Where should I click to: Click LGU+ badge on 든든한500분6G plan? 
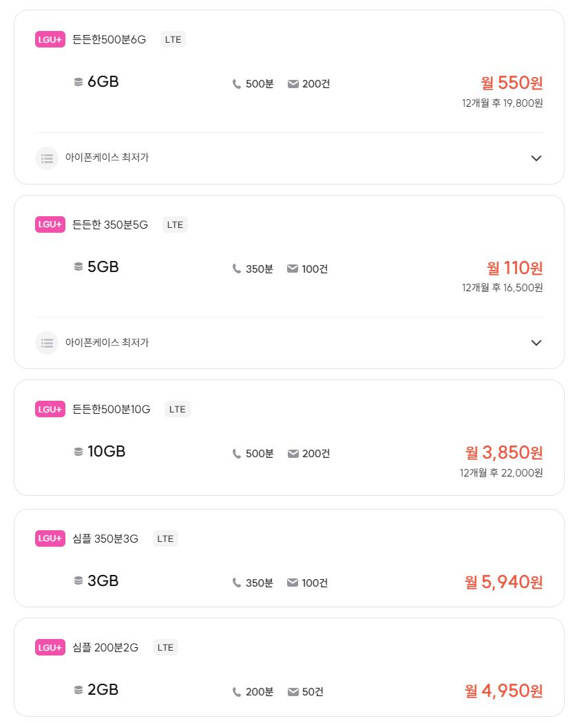click(50, 39)
